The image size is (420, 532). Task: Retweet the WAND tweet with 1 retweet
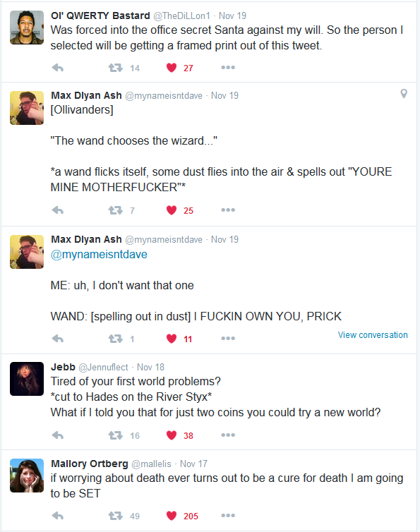click(x=116, y=339)
